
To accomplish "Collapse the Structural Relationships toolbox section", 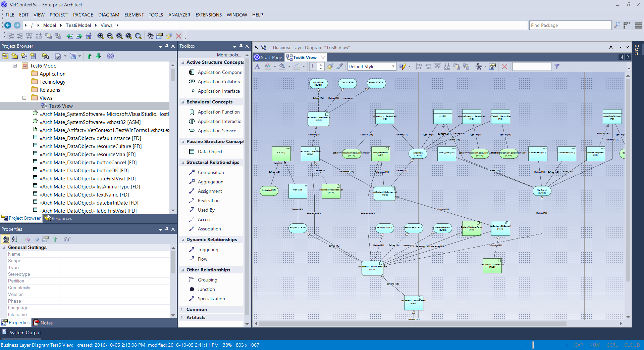I will [183, 162].
